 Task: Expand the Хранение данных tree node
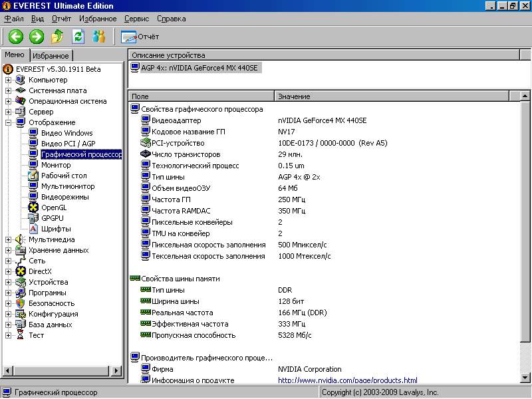9,250
